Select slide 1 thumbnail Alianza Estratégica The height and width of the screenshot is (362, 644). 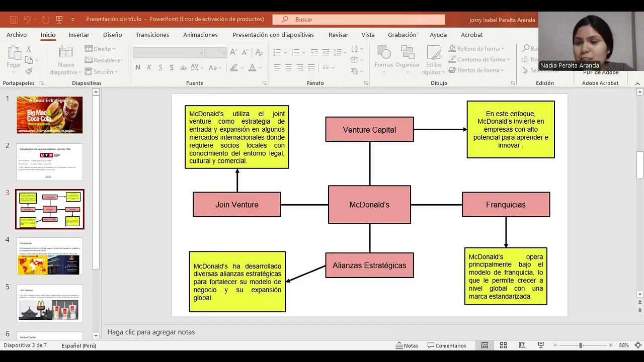tap(50, 115)
